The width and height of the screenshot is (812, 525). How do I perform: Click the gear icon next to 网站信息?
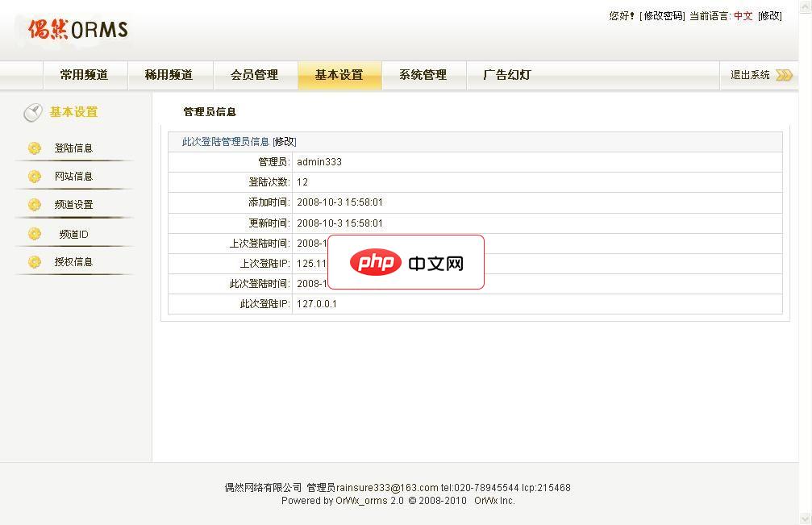[35, 177]
